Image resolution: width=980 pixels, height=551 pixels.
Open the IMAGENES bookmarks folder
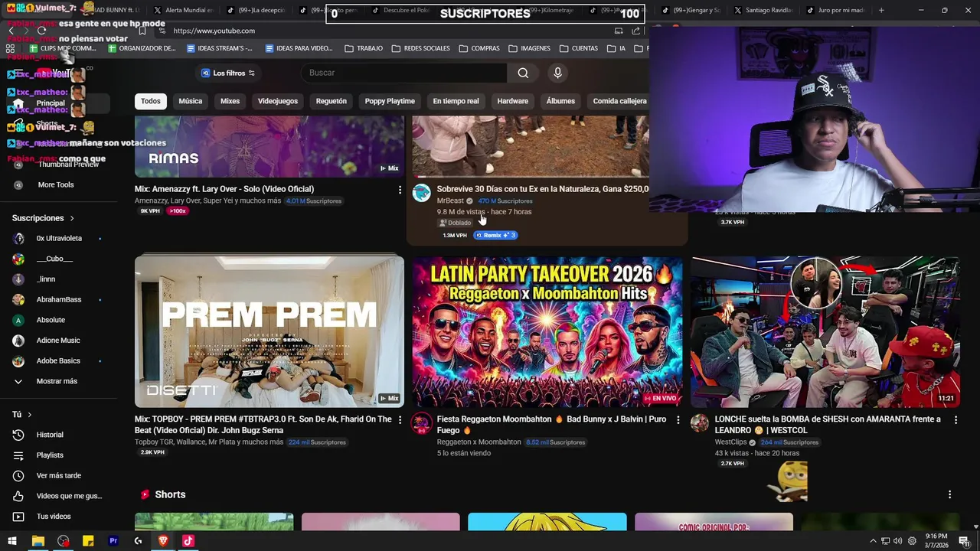coord(529,48)
